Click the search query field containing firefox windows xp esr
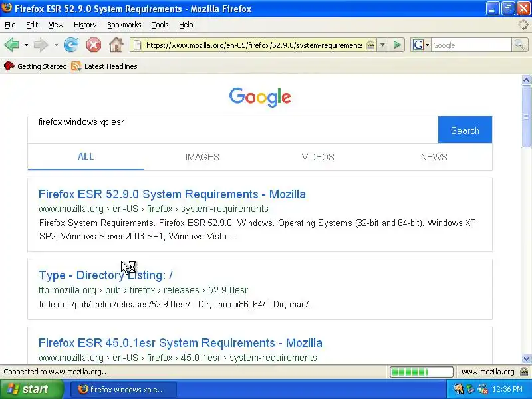This screenshot has height=399, width=532. pos(233,130)
